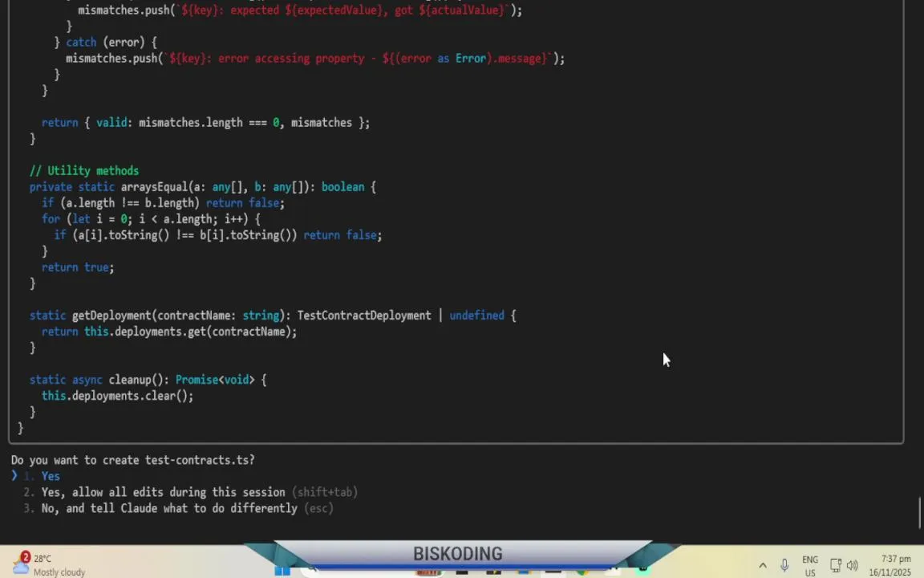Choose 'Yes, allow all edits during this session'

tap(190, 492)
